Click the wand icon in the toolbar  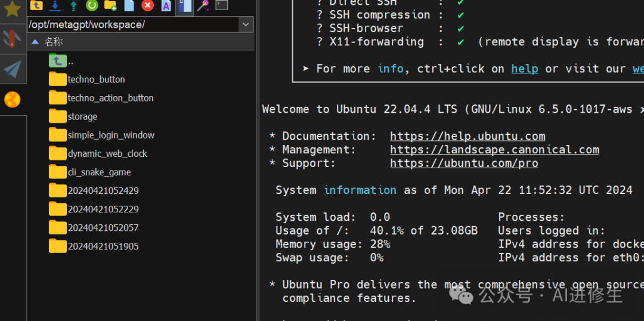pyautogui.click(x=203, y=5)
